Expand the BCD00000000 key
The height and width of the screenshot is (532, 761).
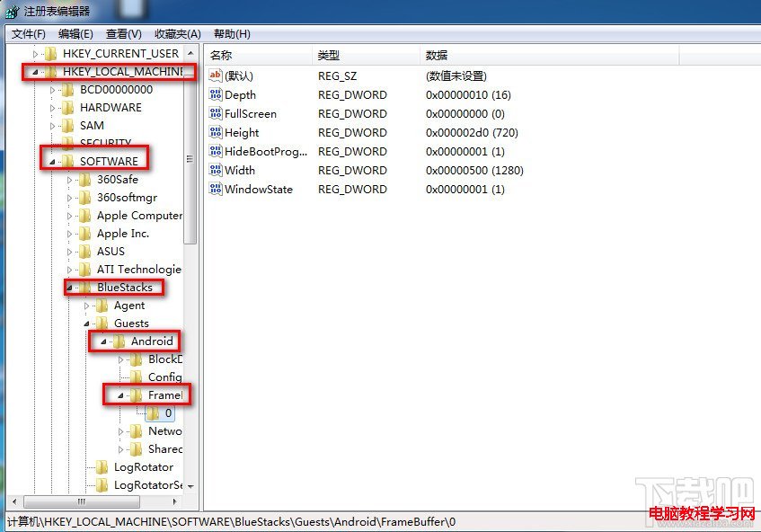52,90
